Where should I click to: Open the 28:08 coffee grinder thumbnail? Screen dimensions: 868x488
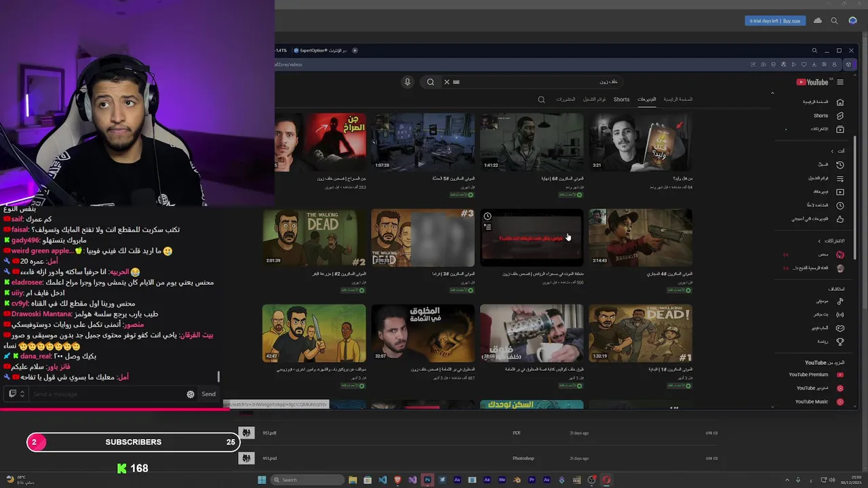[532, 333]
